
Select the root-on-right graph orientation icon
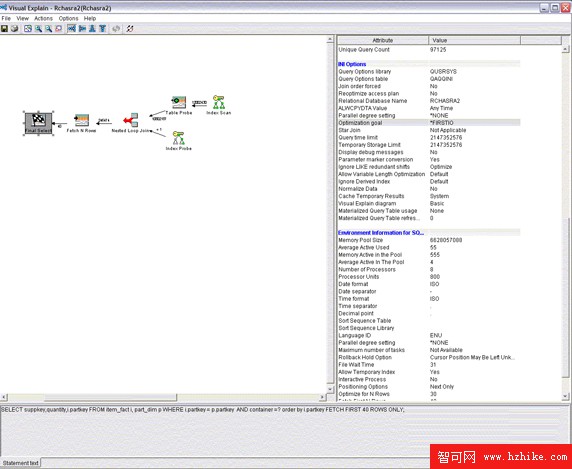[x=82, y=28]
